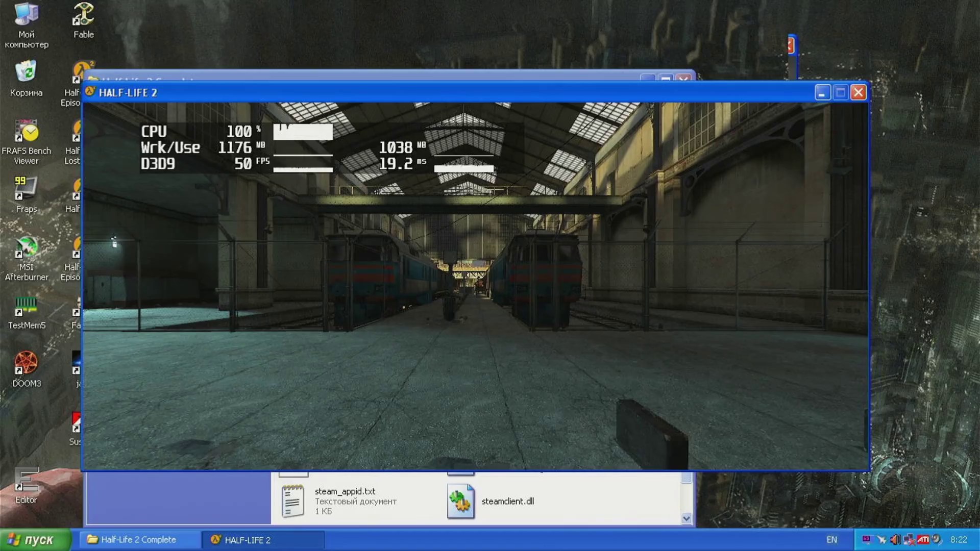
Task: Click the MSI Afterburner plane tray icon
Action: (x=881, y=539)
